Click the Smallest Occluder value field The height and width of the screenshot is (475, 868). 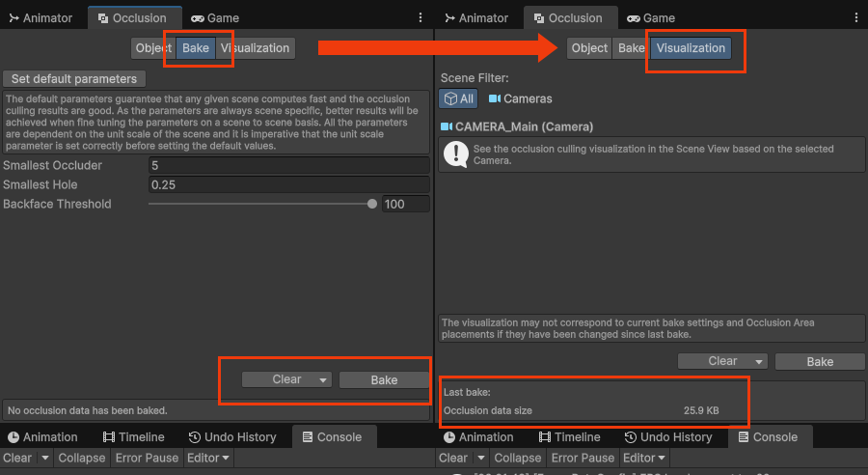click(288, 165)
